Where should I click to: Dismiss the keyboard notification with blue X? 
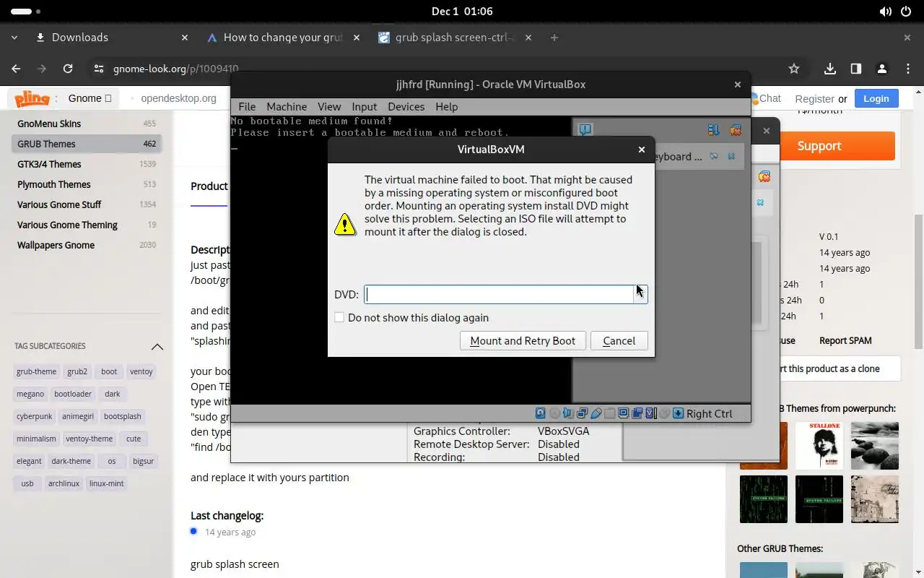coord(731,156)
